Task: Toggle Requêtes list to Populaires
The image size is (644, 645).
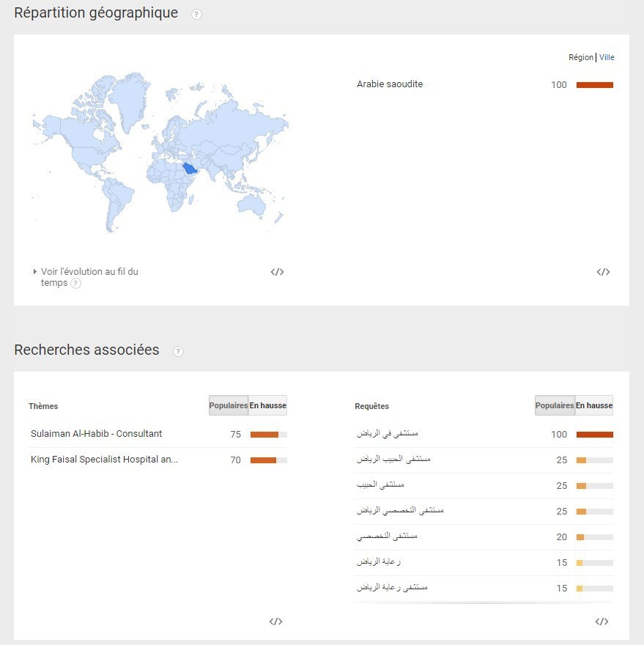Action: tap(555, 405)
